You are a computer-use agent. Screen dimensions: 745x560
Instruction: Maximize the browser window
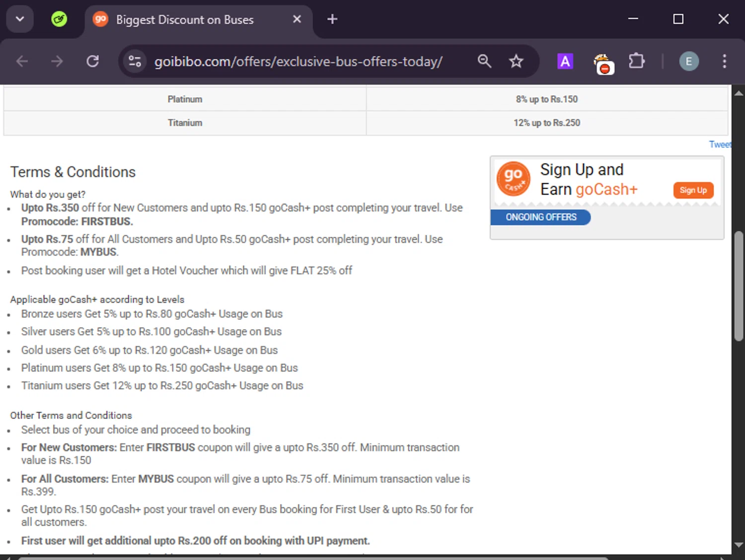[678, 19]
